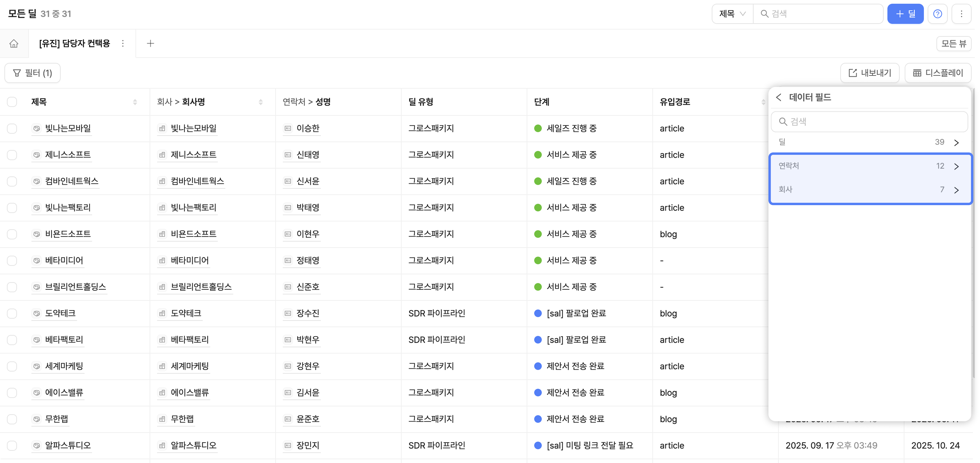Click the help question mark icon
This screenshot has width=980, height=463.
(x=937, y=14)
